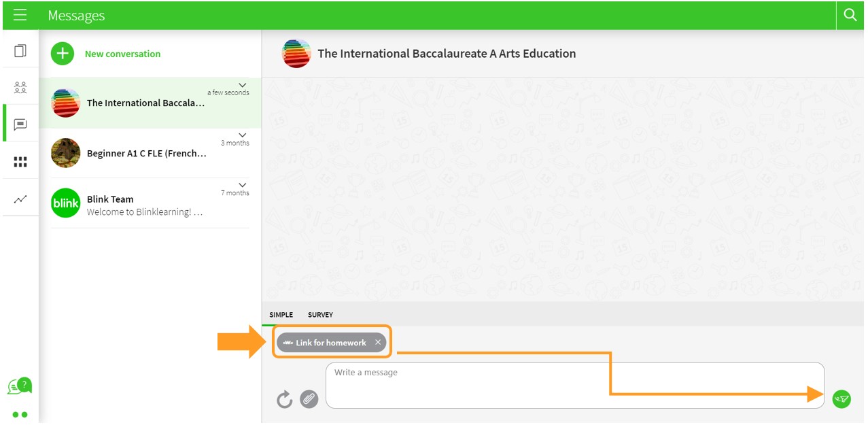This screenshot has width=868, height=425.
Task: Click the search magnifier icon
Action: coord(850,15)
